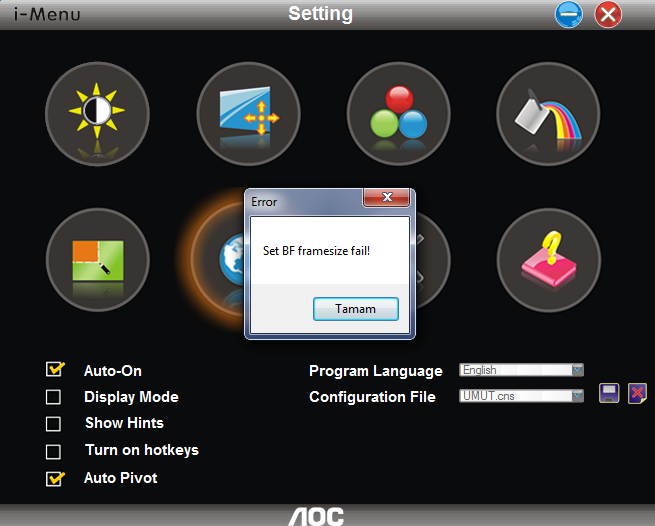Enable the Display Mode checkbox

coord(53,397)
